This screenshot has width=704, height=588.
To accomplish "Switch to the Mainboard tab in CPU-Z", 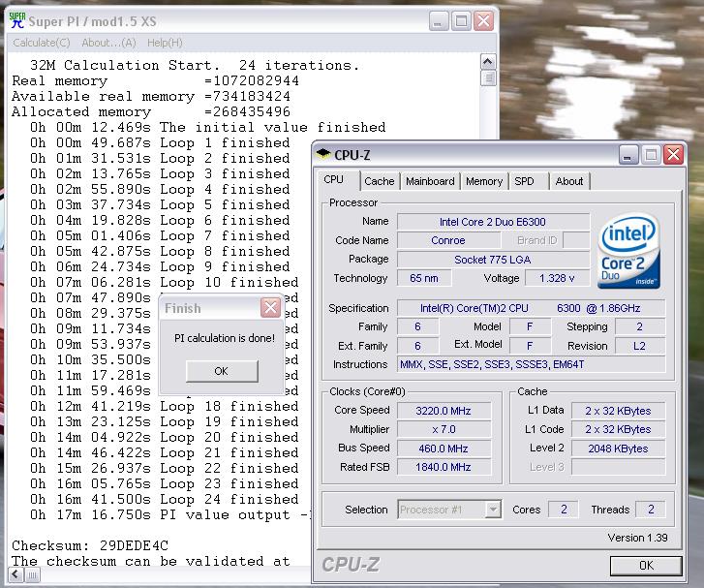I will tap(430, 181).
